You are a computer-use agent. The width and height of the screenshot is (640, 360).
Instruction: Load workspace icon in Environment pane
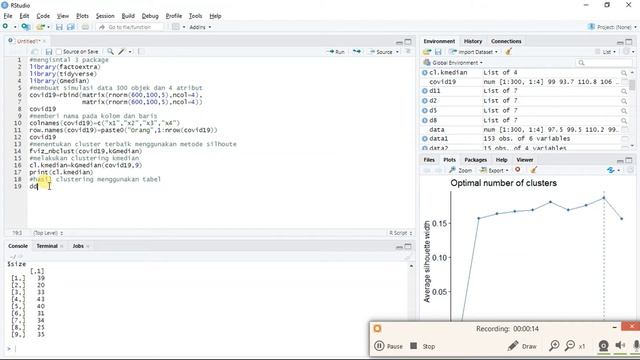coord(427,52)
